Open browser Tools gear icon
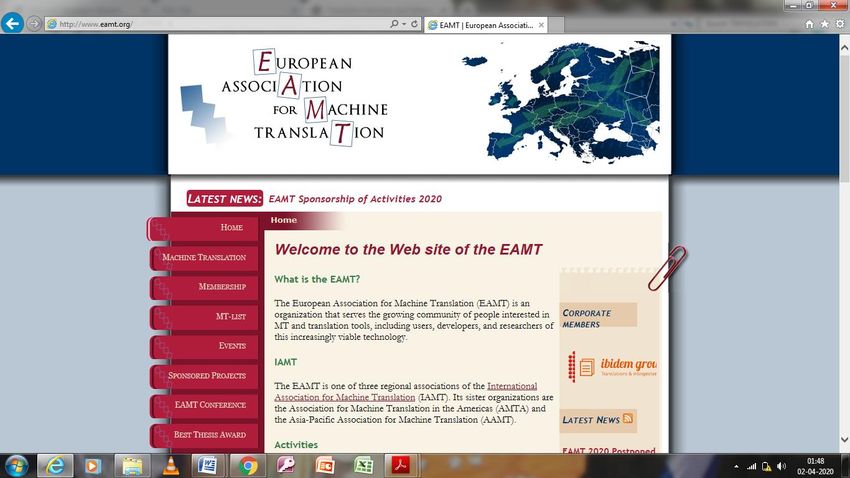The width and height of the screenshot is (850, 478). tap(840, 24)
